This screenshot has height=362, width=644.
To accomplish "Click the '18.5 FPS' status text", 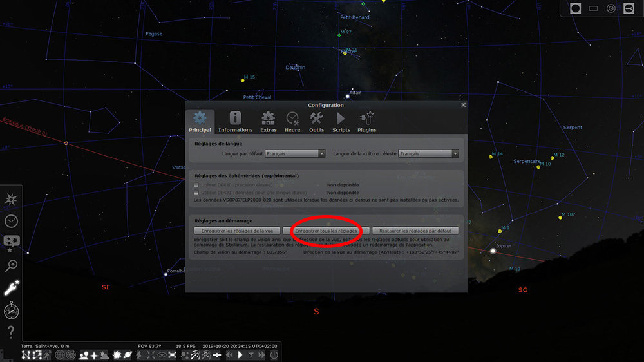I will pyautogui.click(x=185, y=346).
